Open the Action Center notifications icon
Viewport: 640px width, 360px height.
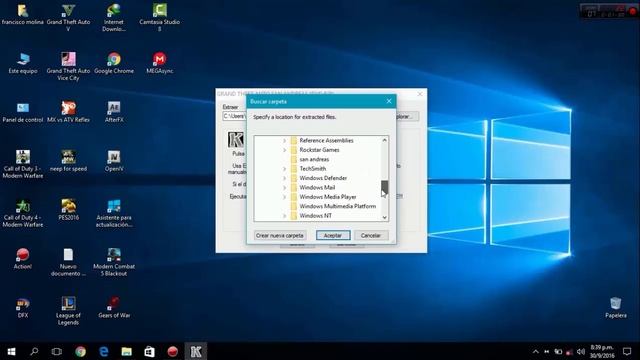(x=627, y=351)
